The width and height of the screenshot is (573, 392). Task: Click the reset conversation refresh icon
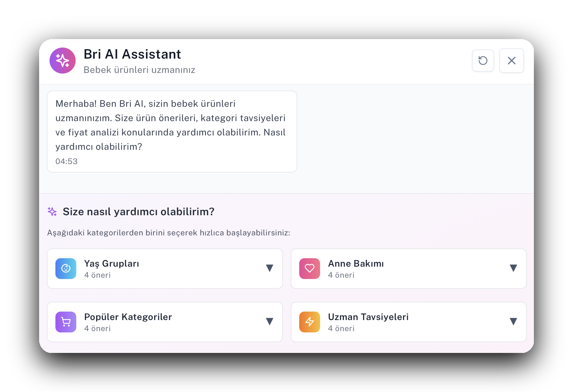click(x=483, y=61)
